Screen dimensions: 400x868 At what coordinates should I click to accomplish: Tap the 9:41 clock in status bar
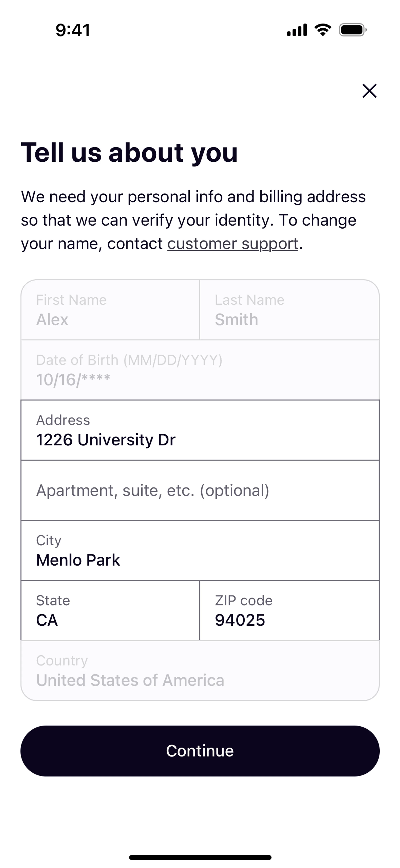[x=73, y=30]
